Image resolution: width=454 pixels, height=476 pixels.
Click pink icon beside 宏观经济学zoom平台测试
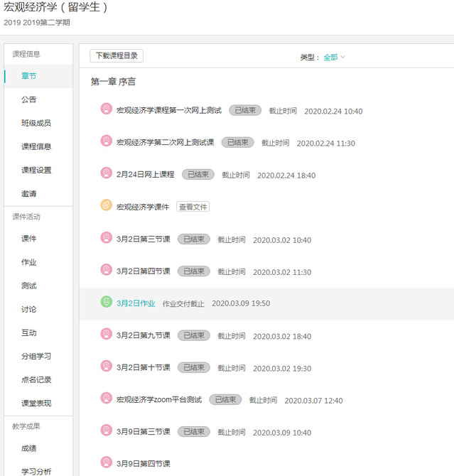[x=106, y=399]
